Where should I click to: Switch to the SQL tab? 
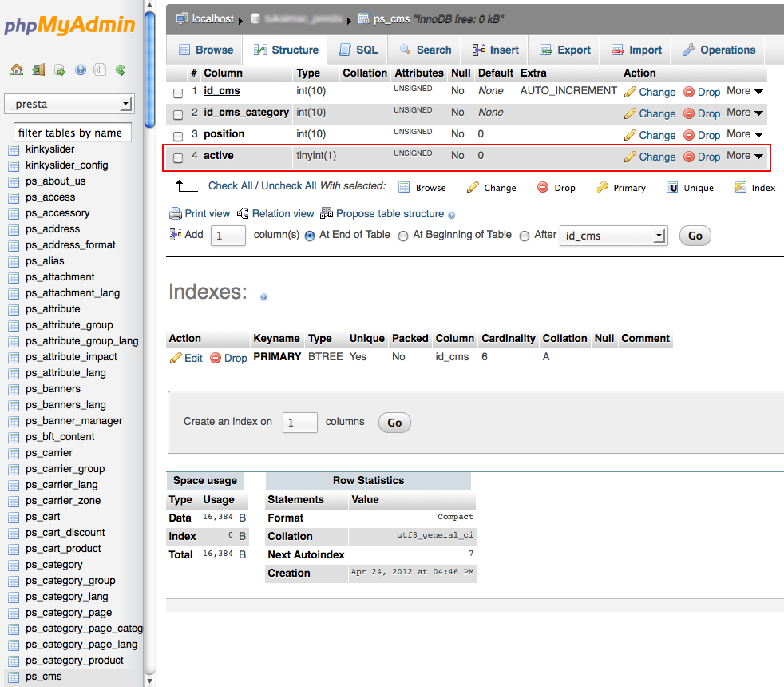(x=358, y=50)
